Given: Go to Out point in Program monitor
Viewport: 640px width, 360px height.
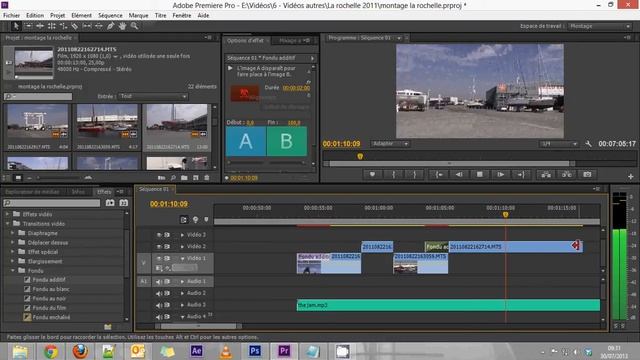Looking at the screenshot, I should (521, 175).
